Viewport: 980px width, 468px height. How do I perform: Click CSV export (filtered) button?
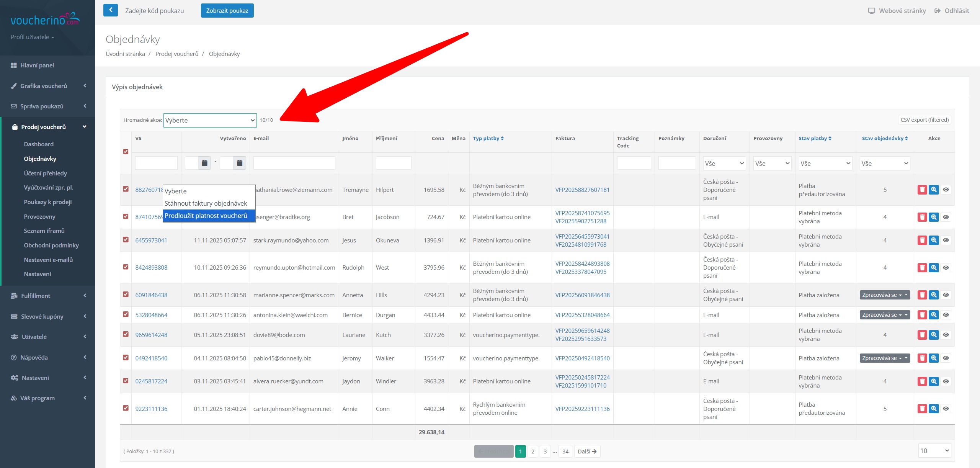924,120
